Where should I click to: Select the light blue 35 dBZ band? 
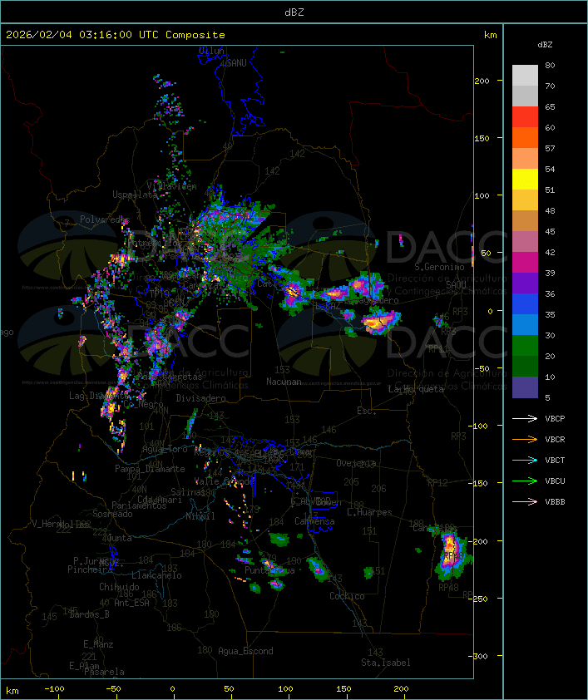coord(525,324)
